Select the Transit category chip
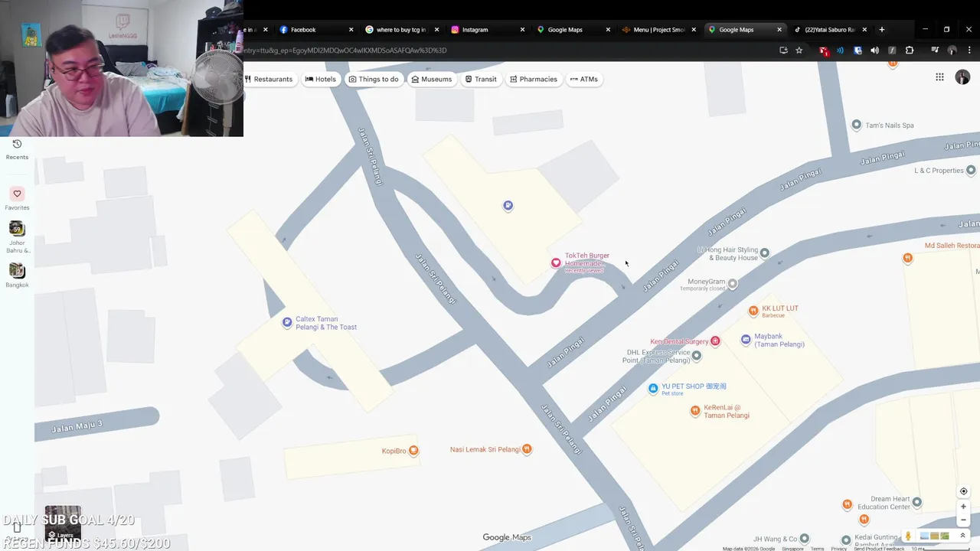The image size is (980, 551). [482, 79]
